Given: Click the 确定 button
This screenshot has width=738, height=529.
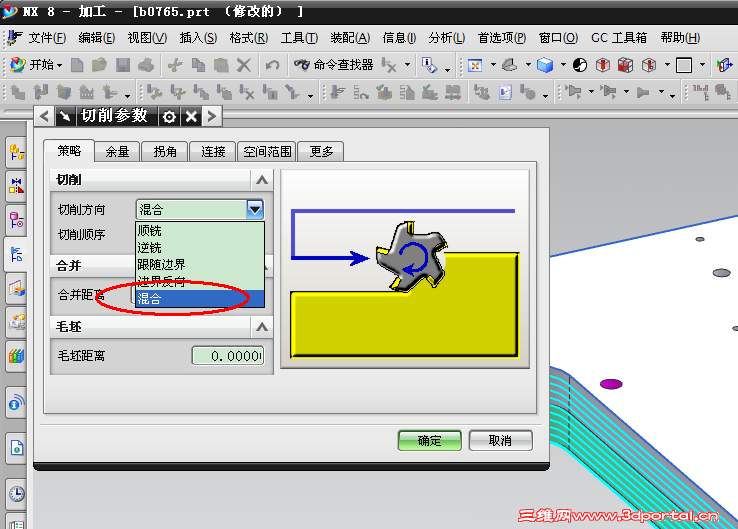Looking at the screenshot, I should (429, 441).
